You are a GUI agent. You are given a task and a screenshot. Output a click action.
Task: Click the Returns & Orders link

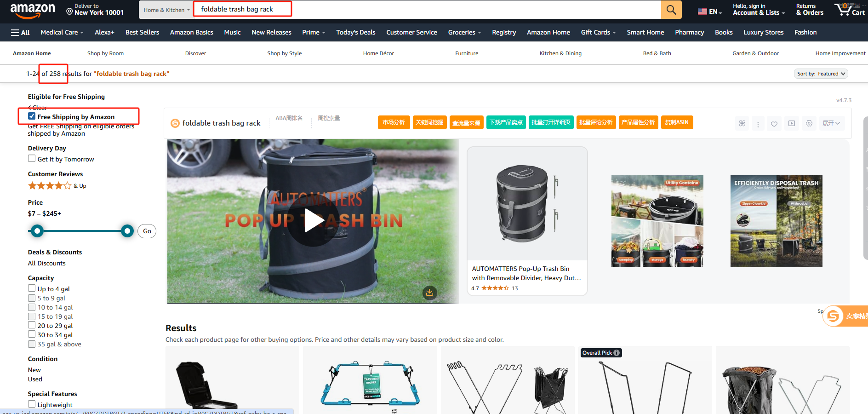click(x=810, y=10)
